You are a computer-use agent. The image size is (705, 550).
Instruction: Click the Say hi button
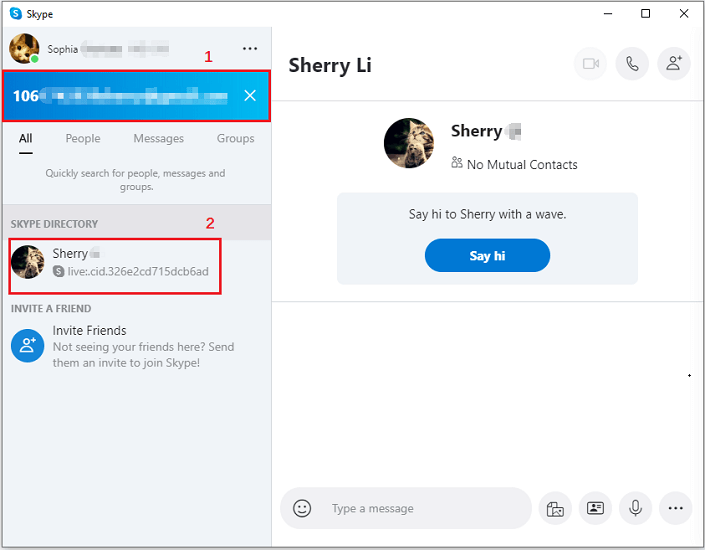[487, 255]
